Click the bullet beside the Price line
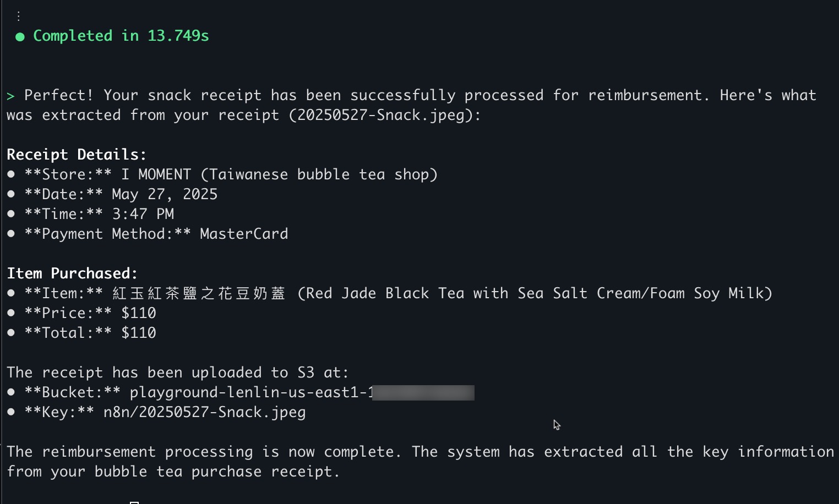The height and width of the screenshot is (504, 839). pyautogui.click(x=11, y=313)
